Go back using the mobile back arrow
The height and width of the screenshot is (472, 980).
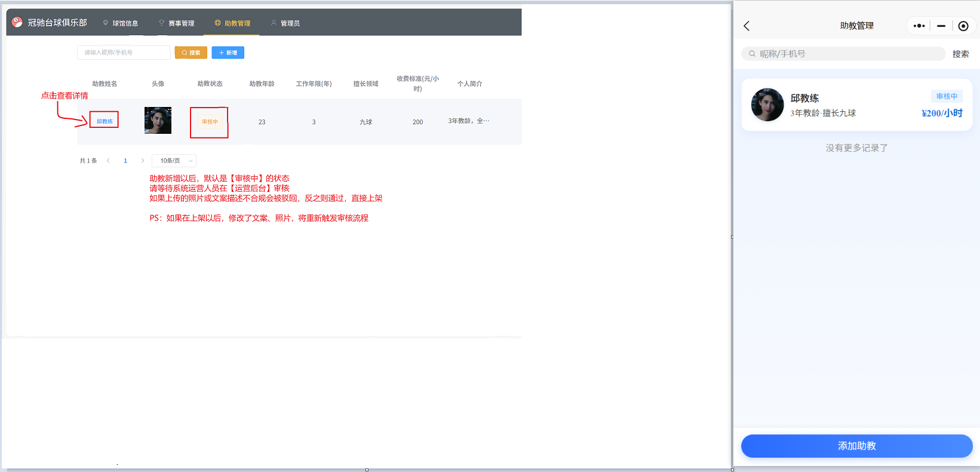coord(746,26)
